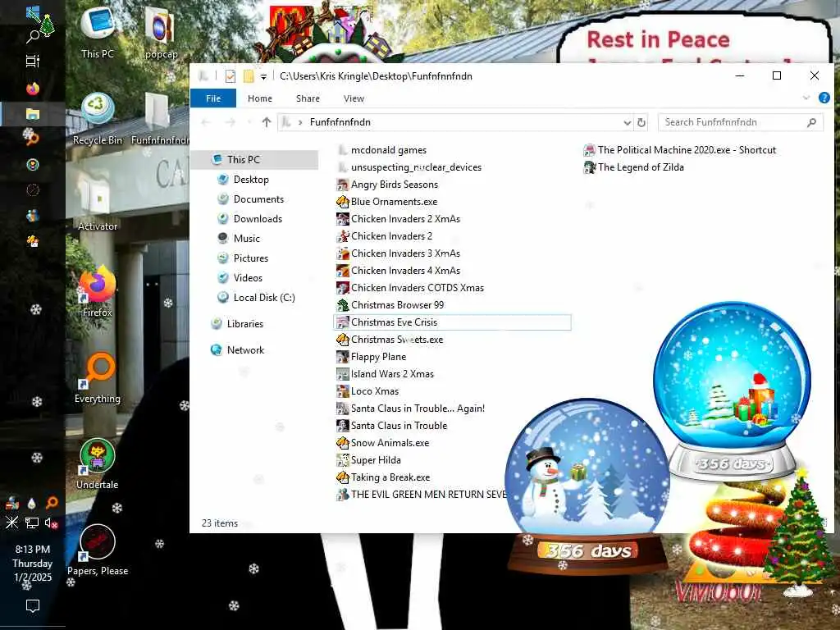The image size is (840, 630).
Task: Select Super Hilda icon
Action: point(343,459)
